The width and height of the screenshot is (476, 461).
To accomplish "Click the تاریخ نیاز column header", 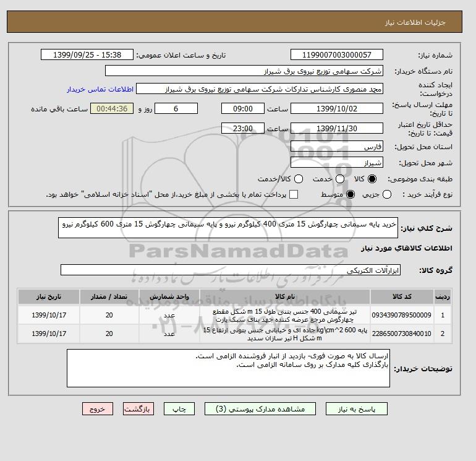I will pos(49,296).
